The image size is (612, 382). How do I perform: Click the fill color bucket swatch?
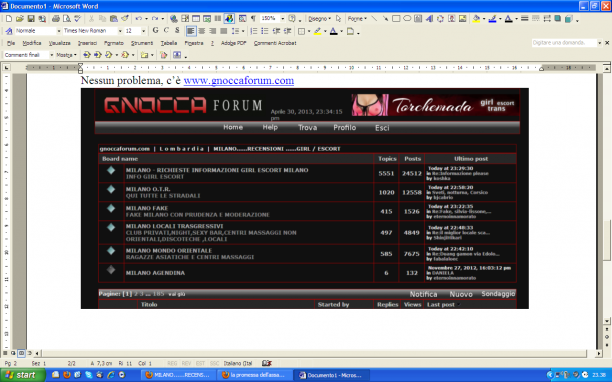point(476,18)
